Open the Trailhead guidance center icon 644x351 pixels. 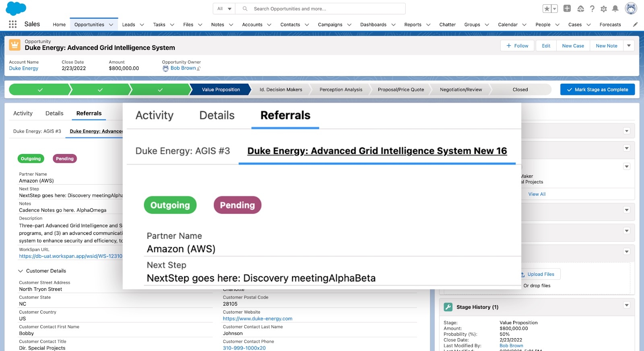pyautogui.click(x=580, y=9)
